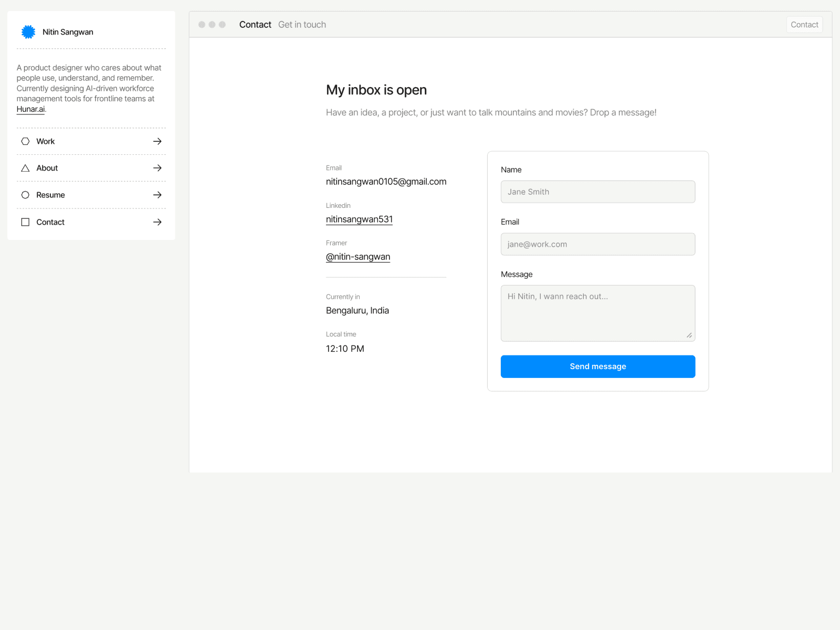The image size is (840, 630).
Task: Click the Contact title in window bar
Action: pos(255,25)
